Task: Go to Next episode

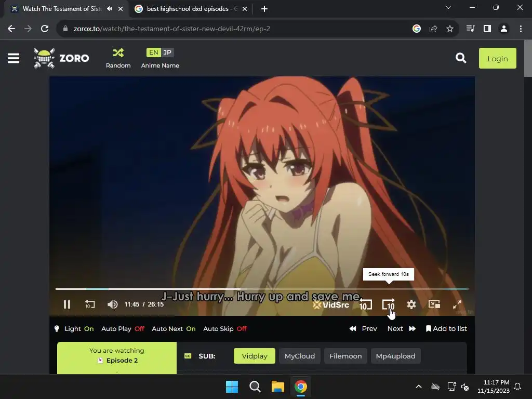Action: pos(402,329)
